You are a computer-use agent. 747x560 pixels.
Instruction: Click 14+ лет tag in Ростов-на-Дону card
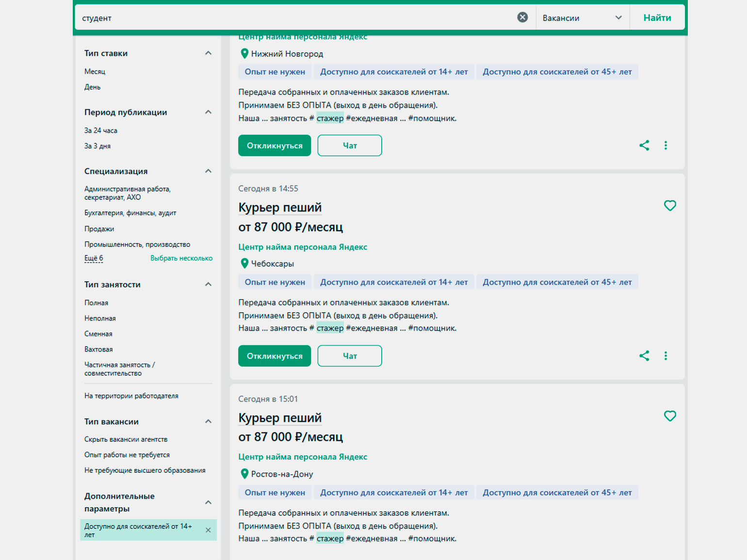pyautogui.click(x=394, y=493)
